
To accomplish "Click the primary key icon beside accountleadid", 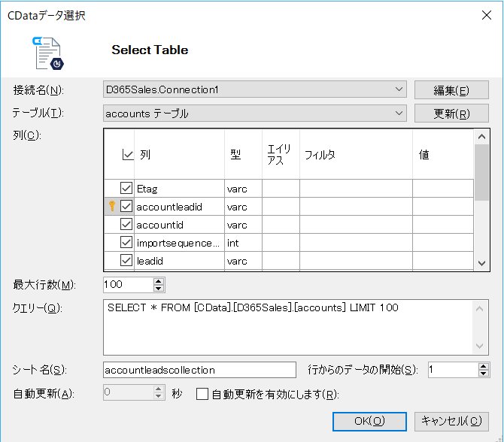I will tap(112, 206).
